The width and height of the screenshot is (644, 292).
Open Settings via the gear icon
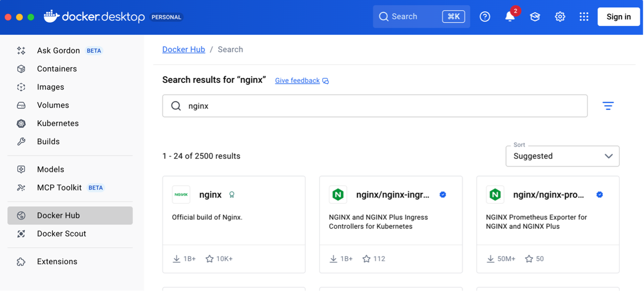(x=560, y=17)
